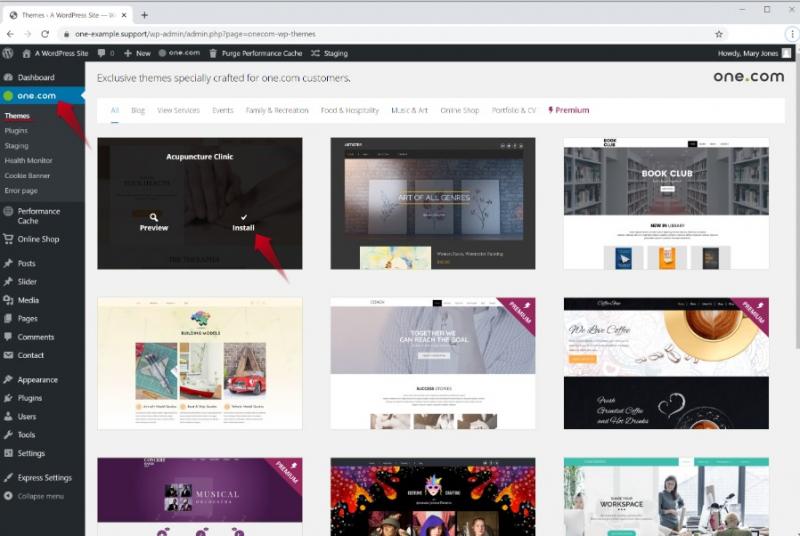Click Purge Performance Cache
Viewport: 800px width, 536px height.
(x=256, y=53)
